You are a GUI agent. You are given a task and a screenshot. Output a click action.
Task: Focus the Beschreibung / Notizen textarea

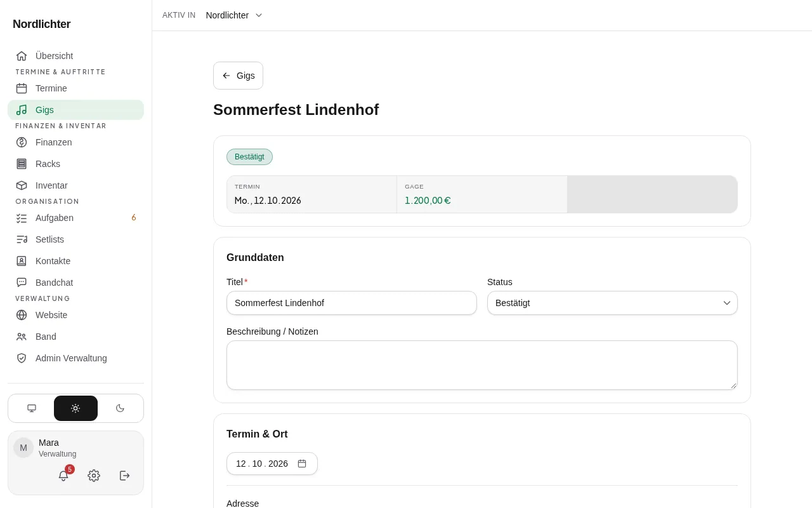tap(482, 365)
